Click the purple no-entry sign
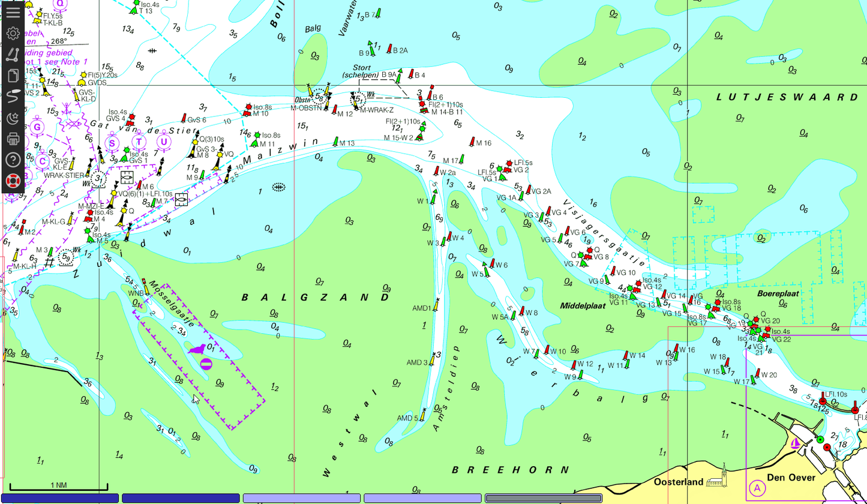 [206, 363]
